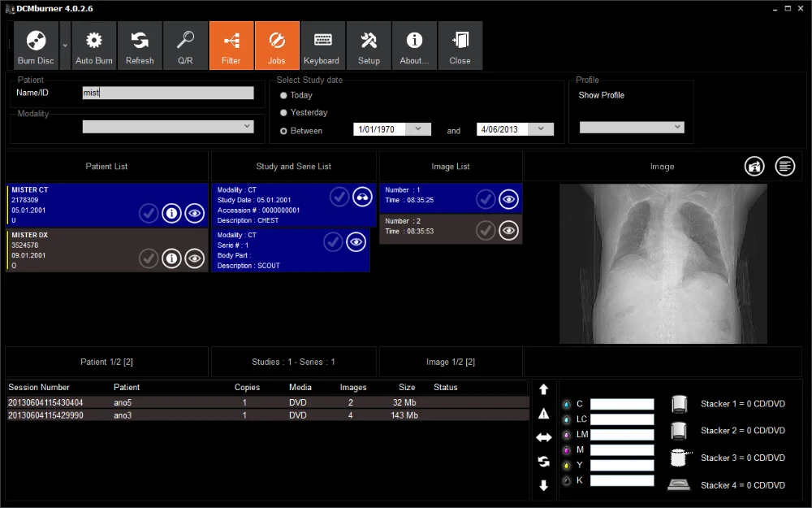Viewport: 812px width, 508px height.
Task: Toggle the Filter tab in toolbar
Action: click(231, 46)
